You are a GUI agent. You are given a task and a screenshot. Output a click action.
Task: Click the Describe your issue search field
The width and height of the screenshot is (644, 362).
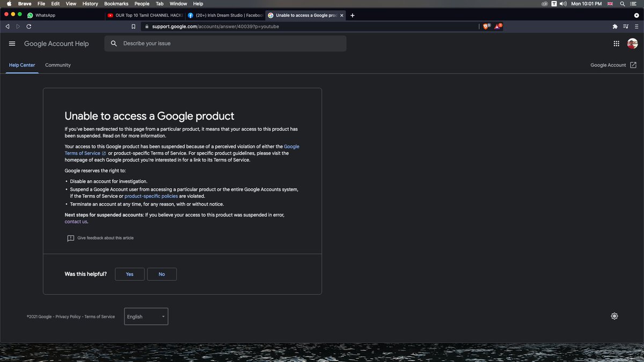225,43
